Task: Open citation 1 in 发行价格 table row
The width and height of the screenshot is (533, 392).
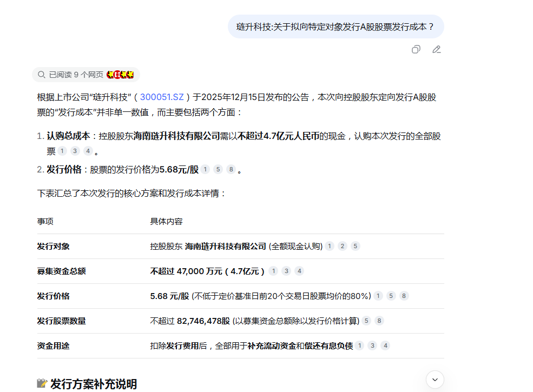Action: coord(378,296)
